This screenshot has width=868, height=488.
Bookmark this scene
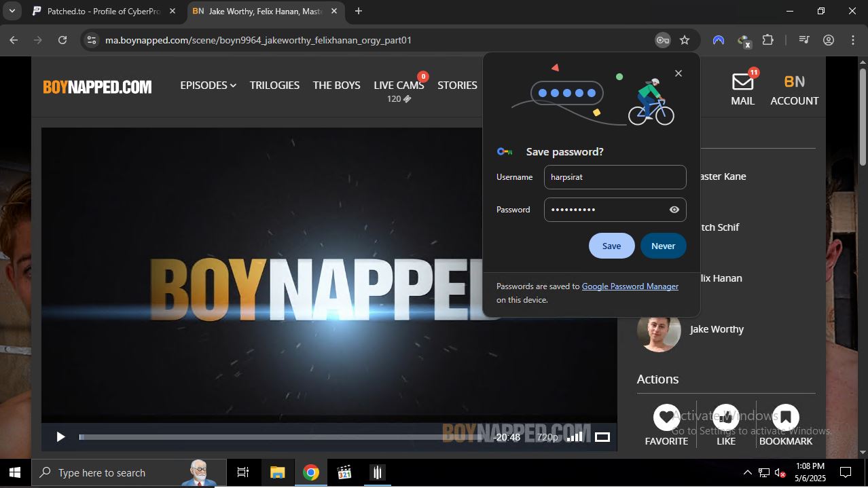(786, 417)
